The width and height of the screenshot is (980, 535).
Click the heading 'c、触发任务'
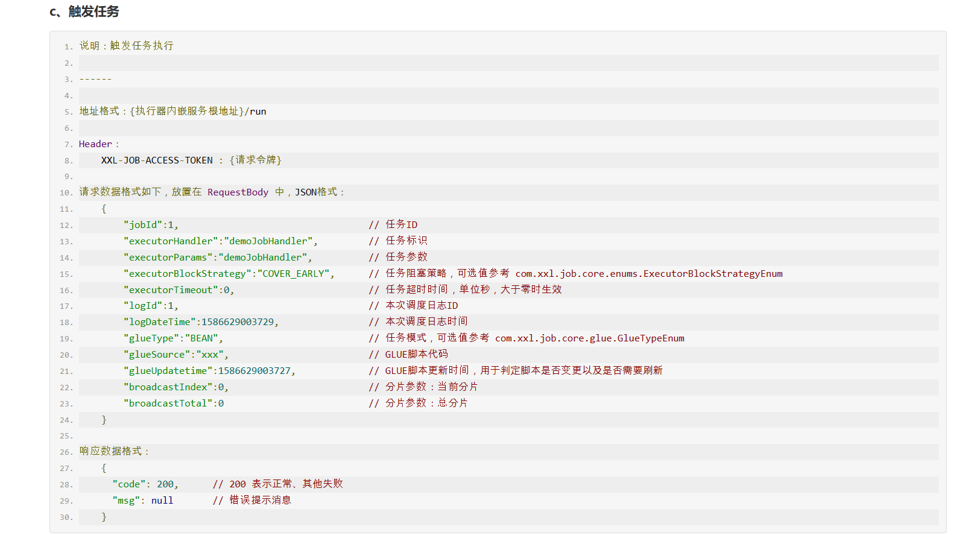point(84,12)
